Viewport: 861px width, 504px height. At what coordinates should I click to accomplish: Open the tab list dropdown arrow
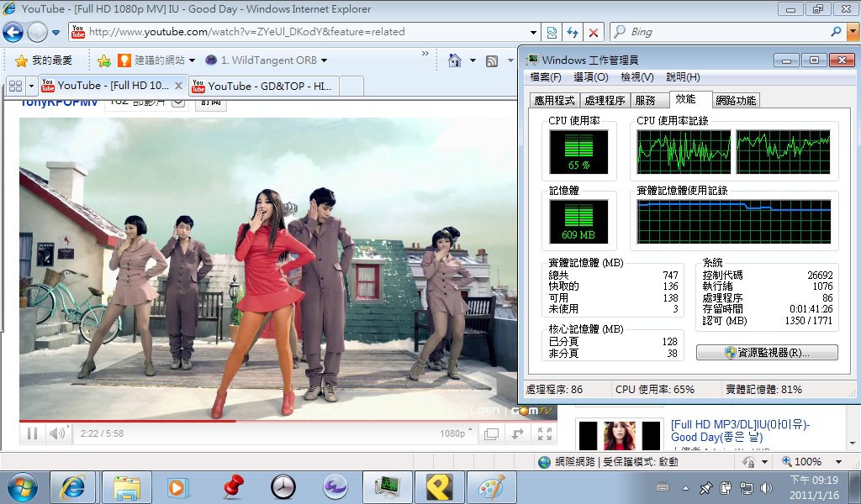[31, 87]
